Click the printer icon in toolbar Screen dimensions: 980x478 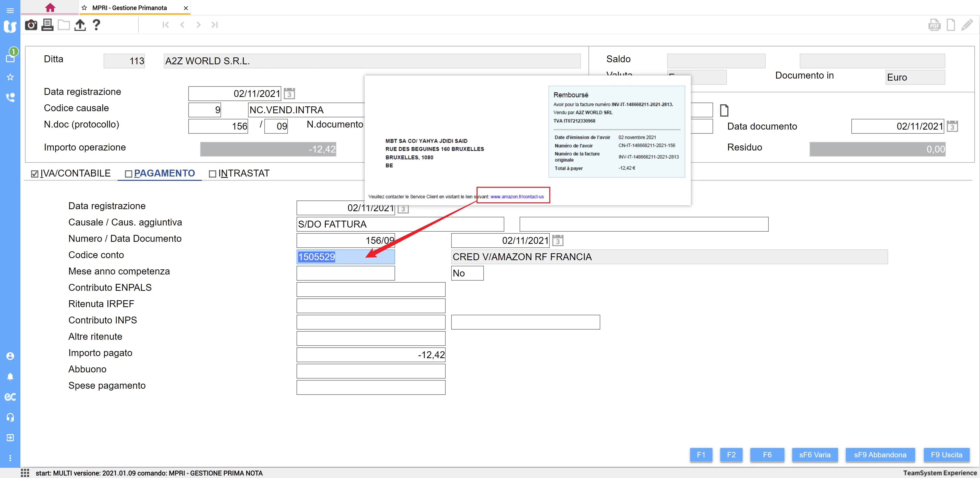[47, 25]
